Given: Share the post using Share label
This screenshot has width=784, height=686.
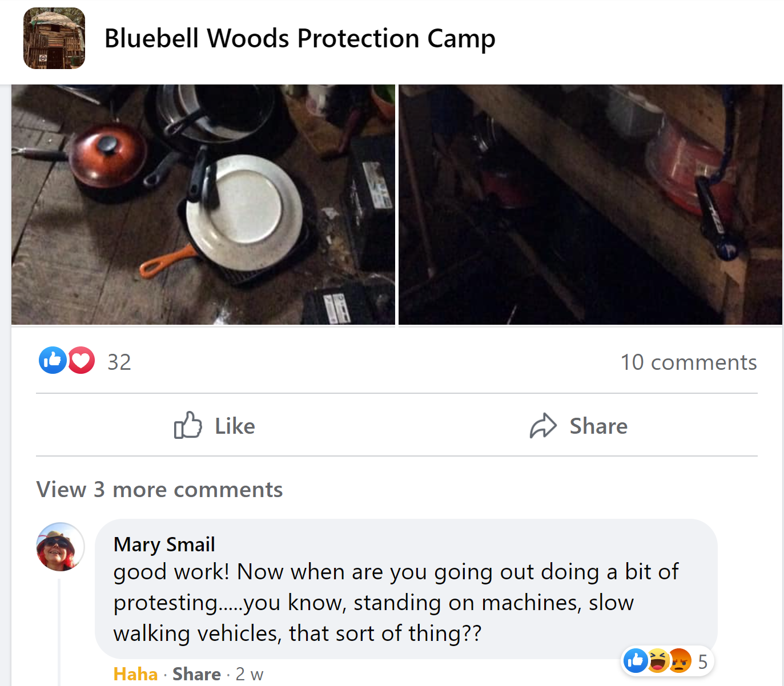Looking at the screenshot, I should pos(598,426).
